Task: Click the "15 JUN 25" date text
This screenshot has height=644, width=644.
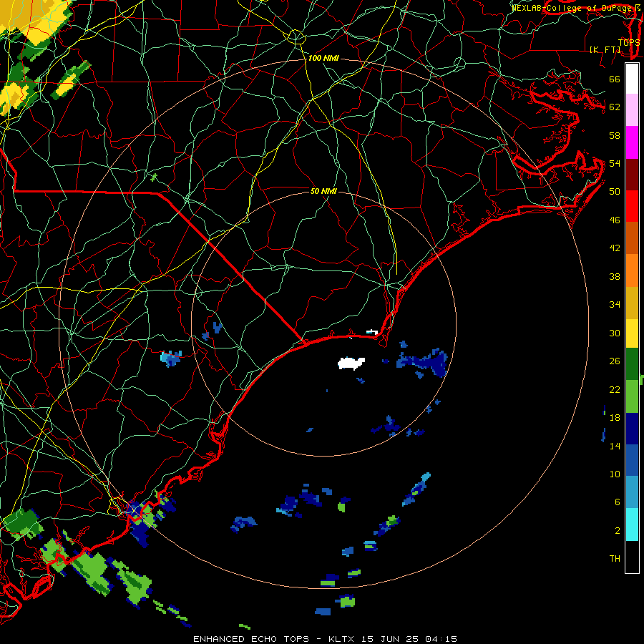Action: pyautogui.click(x=390, y=639)
